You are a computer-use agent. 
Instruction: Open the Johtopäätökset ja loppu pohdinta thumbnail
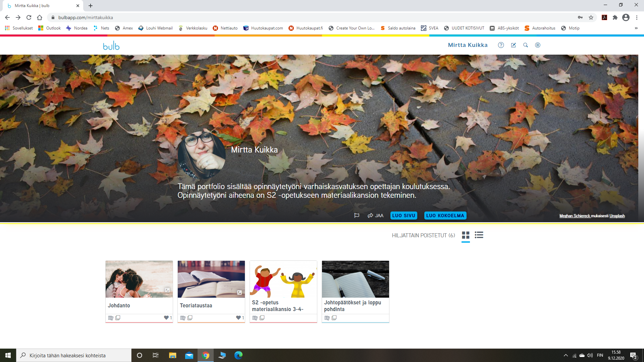(355, 279)
